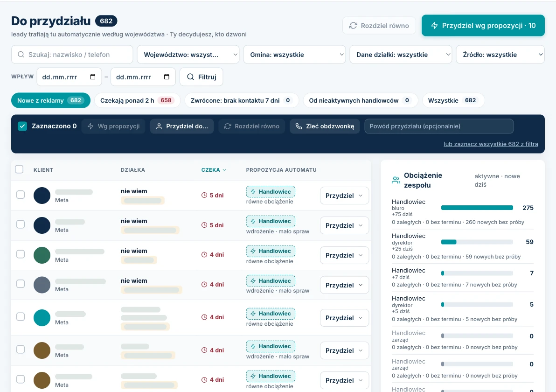Open the Przydziel dropdown in the teal avatar row
The width and height of the screenshot is (556, 392).
tap(344, 318)
